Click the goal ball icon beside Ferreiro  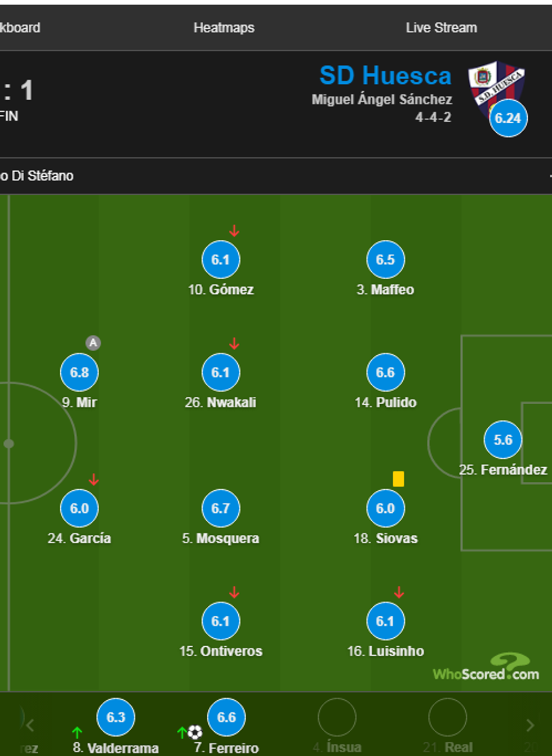195,732
